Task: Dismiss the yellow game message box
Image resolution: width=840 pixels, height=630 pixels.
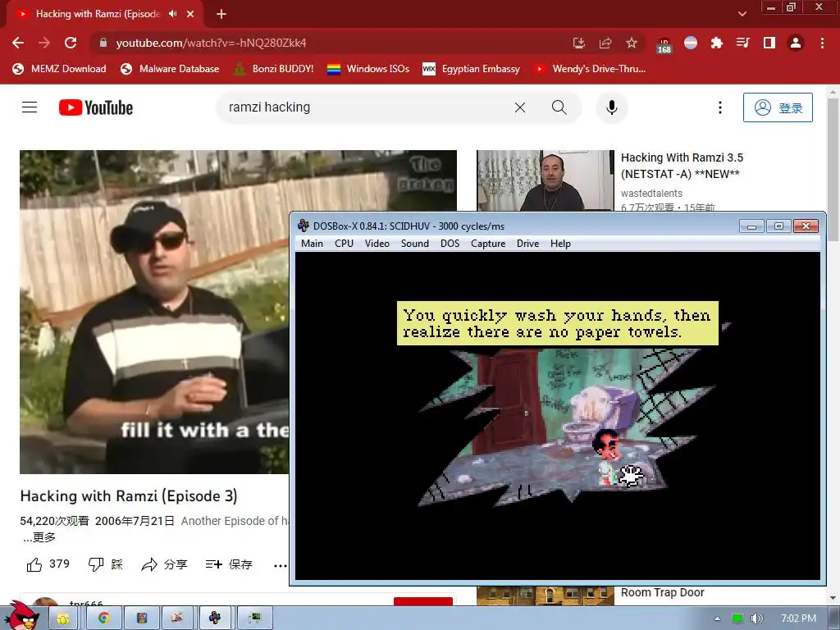Action: pyautogui.click(x=557, y=323)
